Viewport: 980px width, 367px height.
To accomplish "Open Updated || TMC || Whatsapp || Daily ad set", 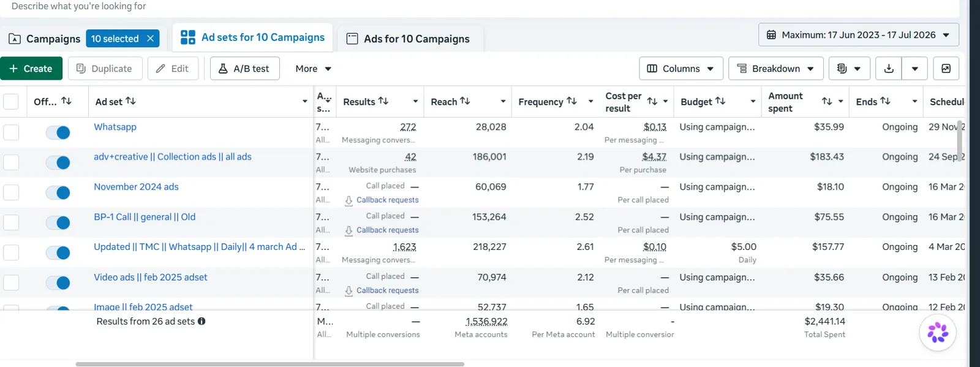I will [199, 247].
